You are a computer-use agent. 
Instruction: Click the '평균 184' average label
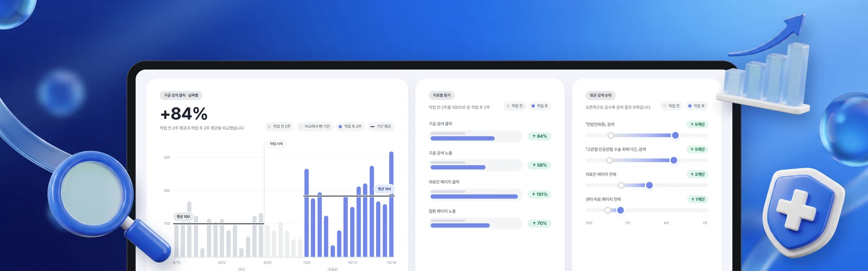384,189
